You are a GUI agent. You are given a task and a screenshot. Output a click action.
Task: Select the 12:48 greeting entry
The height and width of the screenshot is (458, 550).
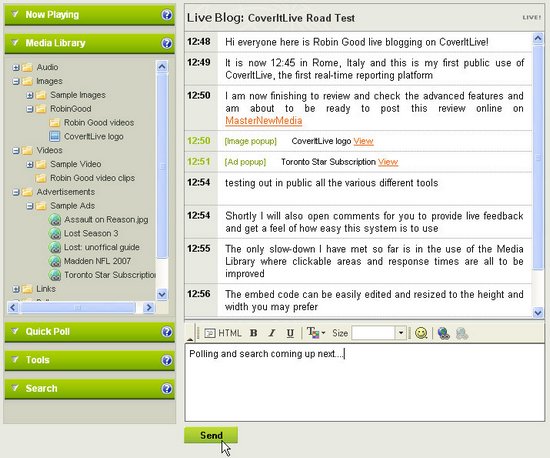(358, 42)
